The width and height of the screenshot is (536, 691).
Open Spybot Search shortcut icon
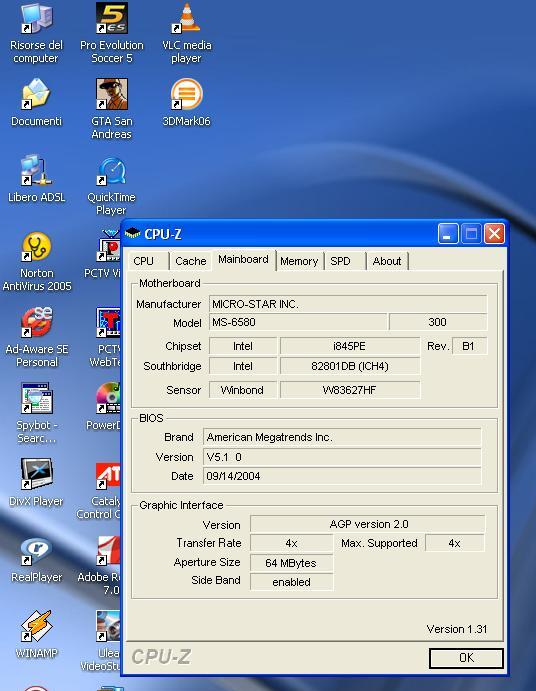tap(36, 398)
